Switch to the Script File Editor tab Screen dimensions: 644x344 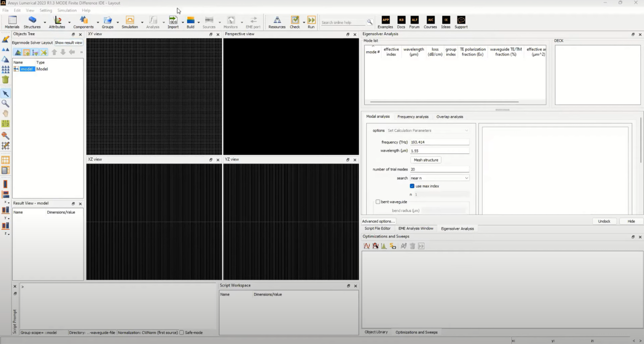[x=377, y=228]
